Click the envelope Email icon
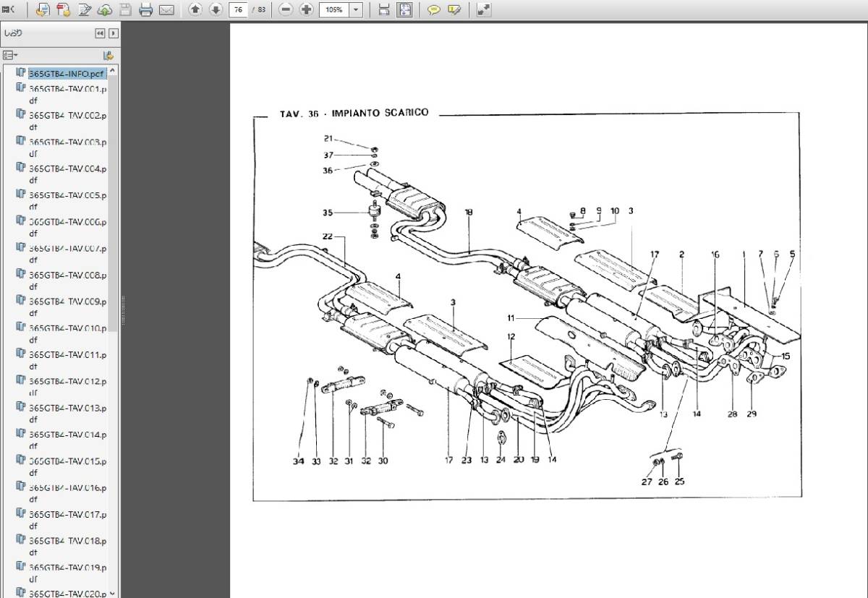Screen dimensions: 868x598 (x=167, y=10)
